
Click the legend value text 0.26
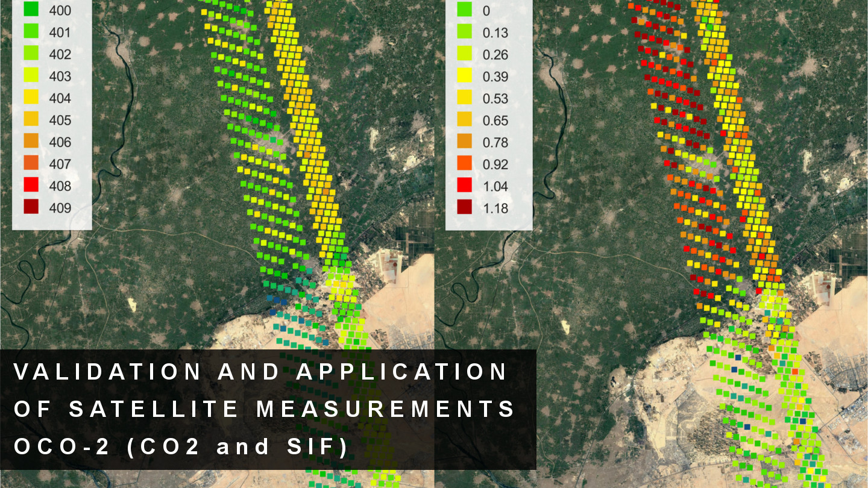496,54
